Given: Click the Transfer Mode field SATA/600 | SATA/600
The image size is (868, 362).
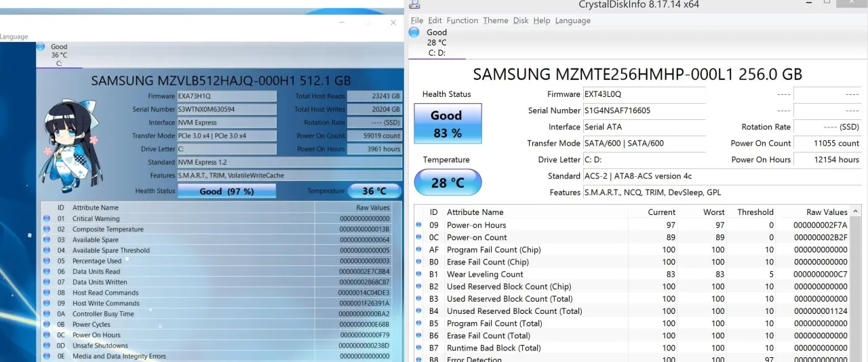Looking at the screenshot, I should pyautogui.click(x=644, y=143).
